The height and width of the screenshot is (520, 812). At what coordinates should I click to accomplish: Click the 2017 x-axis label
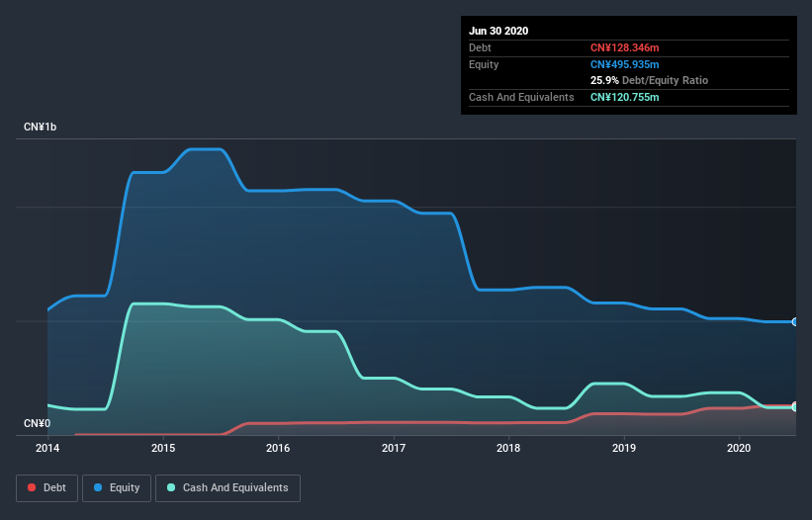pyautogui.click(x=394, y=448)
